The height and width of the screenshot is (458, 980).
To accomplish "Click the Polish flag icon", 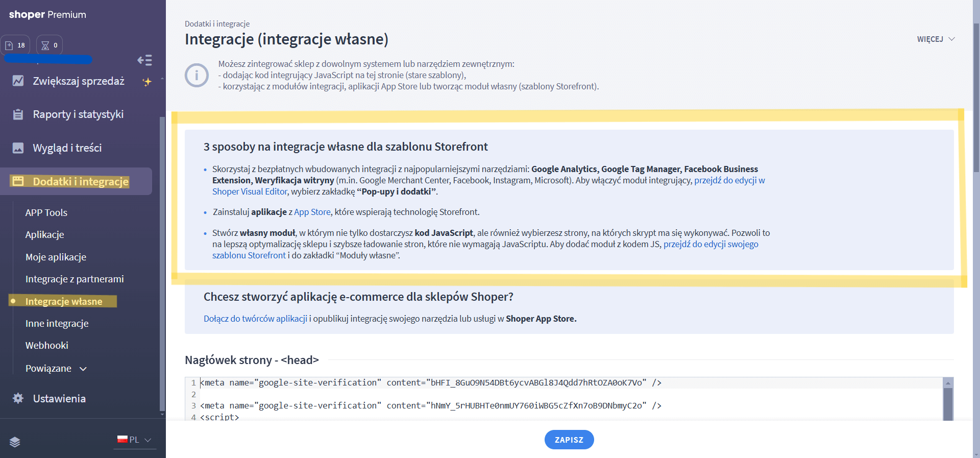I will [x=122, y=439].
